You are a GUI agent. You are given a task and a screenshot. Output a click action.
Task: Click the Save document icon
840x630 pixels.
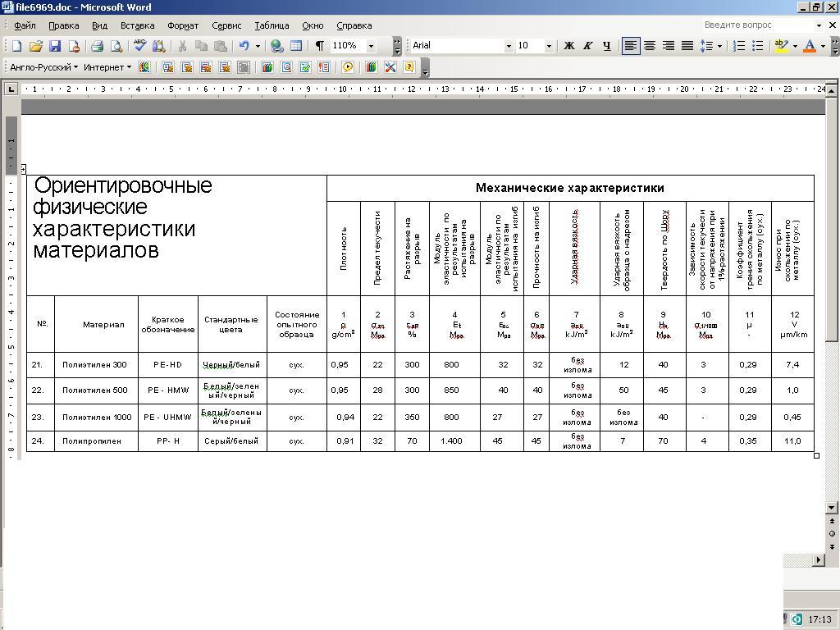(55, 46)
